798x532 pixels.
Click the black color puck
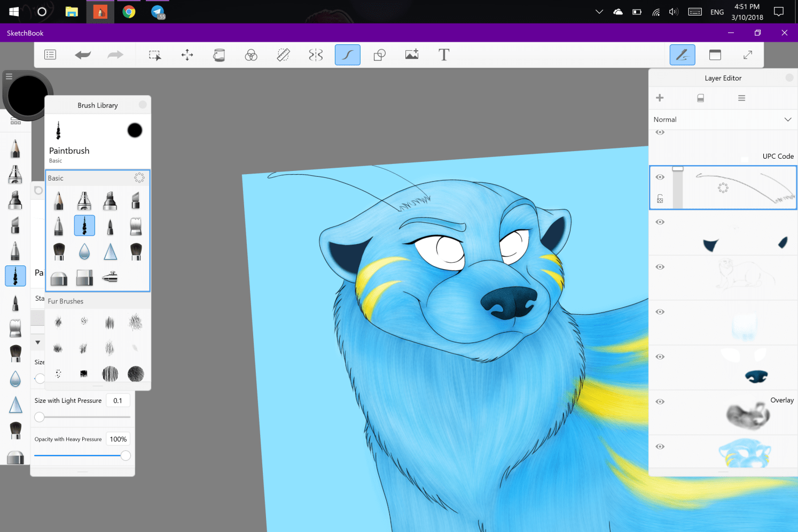click(27, 96)
